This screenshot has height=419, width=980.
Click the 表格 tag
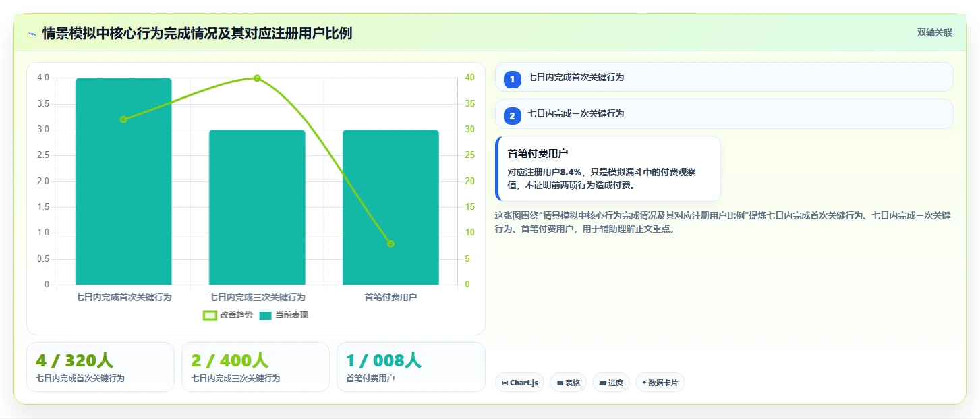point(568,383)
